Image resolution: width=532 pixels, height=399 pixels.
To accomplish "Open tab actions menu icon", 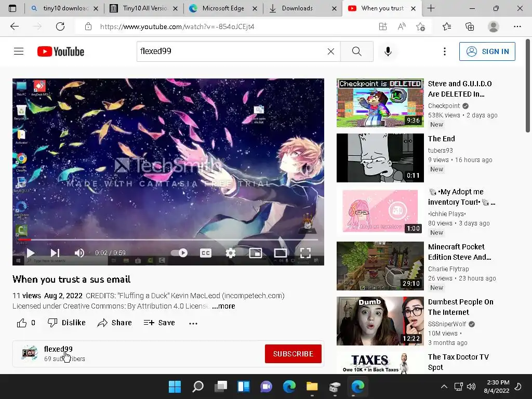I will [12, 8].
